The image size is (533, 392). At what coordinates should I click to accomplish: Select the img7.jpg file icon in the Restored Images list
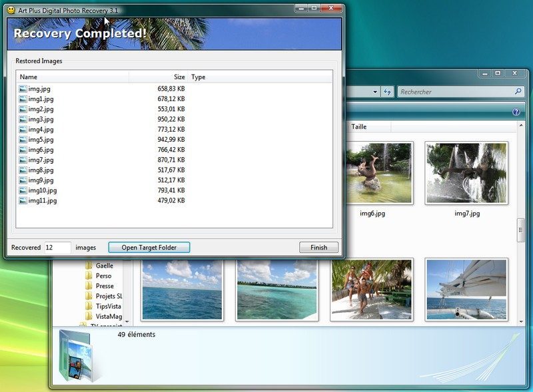[23, 160]
